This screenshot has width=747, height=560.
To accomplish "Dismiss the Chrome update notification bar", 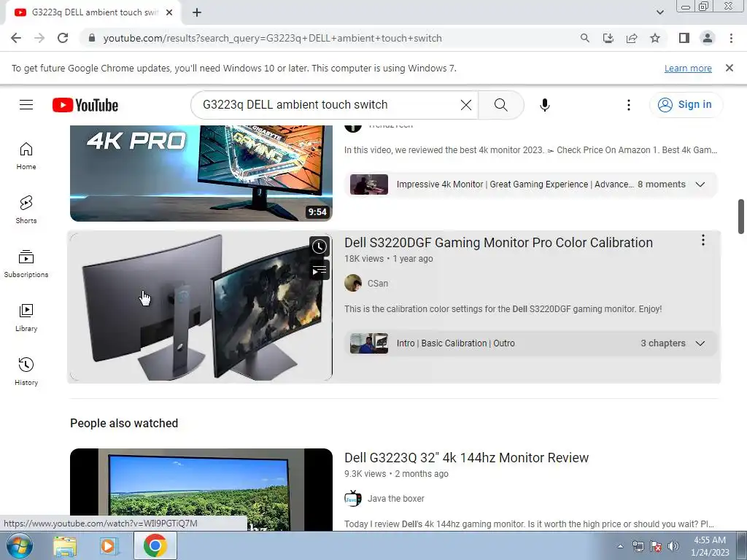I will pos(729,68).
